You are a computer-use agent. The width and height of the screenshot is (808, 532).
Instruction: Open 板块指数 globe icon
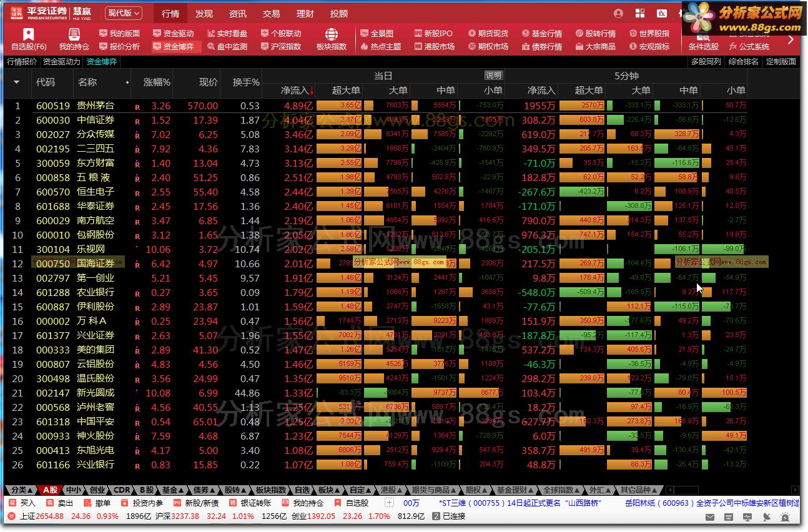tap(332, 39)
